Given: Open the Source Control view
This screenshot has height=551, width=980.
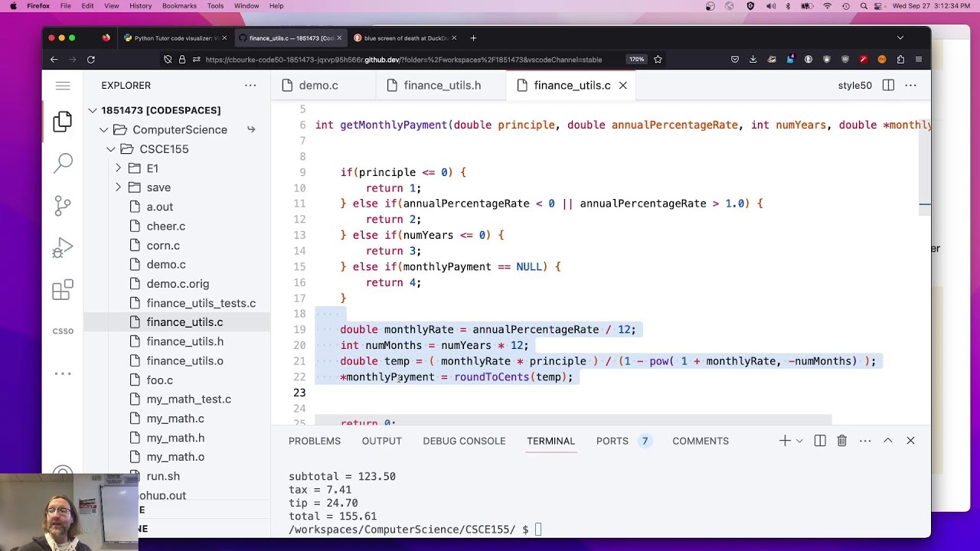Looking at the screenshot, I should pyautogui.click(x=63, y=205).
